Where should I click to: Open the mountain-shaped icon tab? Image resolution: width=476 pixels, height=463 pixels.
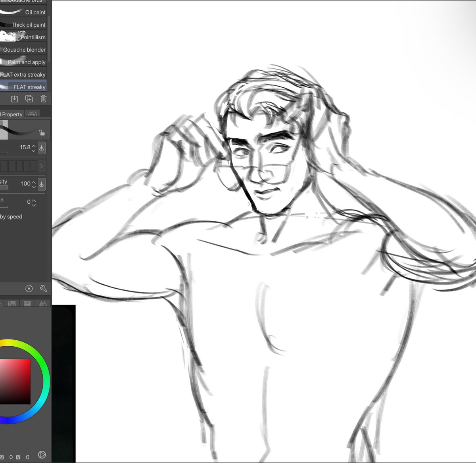tap(42, 303)
